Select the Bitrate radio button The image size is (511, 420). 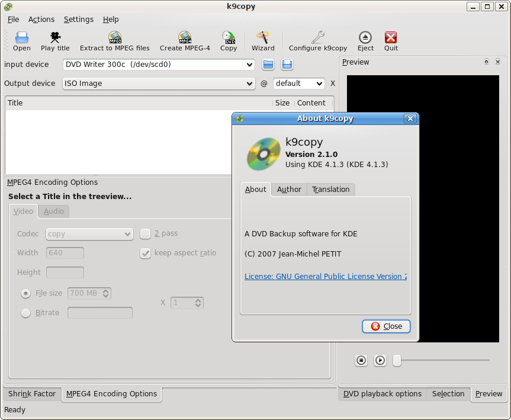[x=26, y=313]
